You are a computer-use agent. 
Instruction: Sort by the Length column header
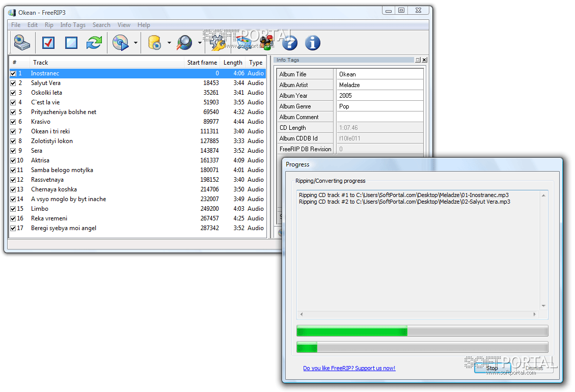point(233,62)
